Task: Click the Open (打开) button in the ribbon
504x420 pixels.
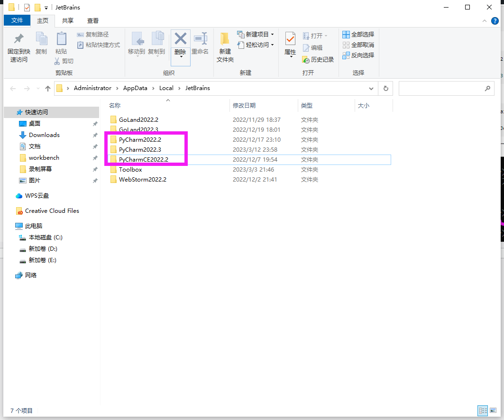Action: 315,36
